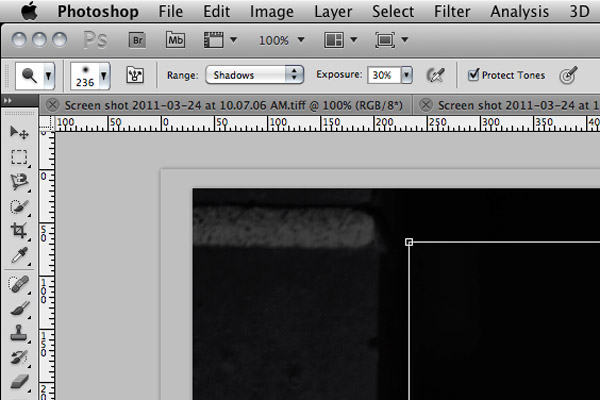Open the Dodge tool preset picker
Image resolution: width=600 pixels, height=400 pixels.
[x=35, y=76]
